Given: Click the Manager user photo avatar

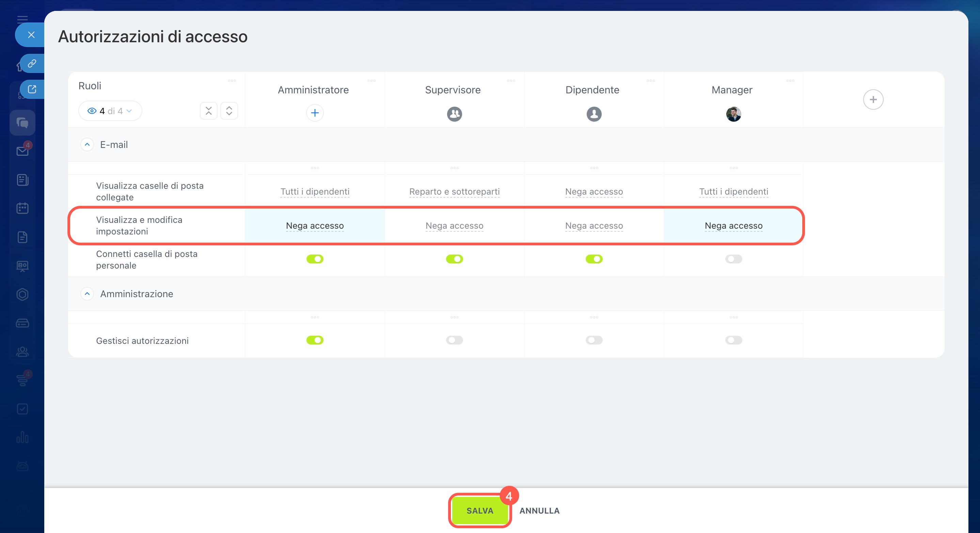Looking at the screenshot, I should click(733, 114).
